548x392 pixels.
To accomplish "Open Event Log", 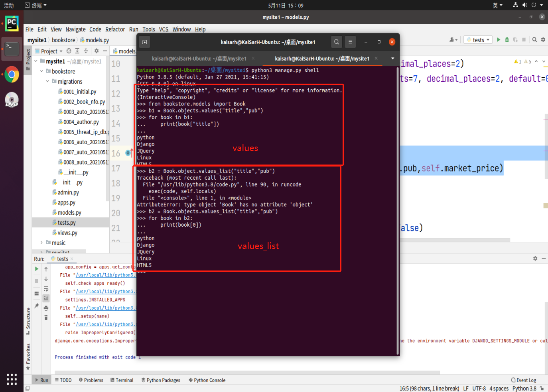I will (524, 380).
